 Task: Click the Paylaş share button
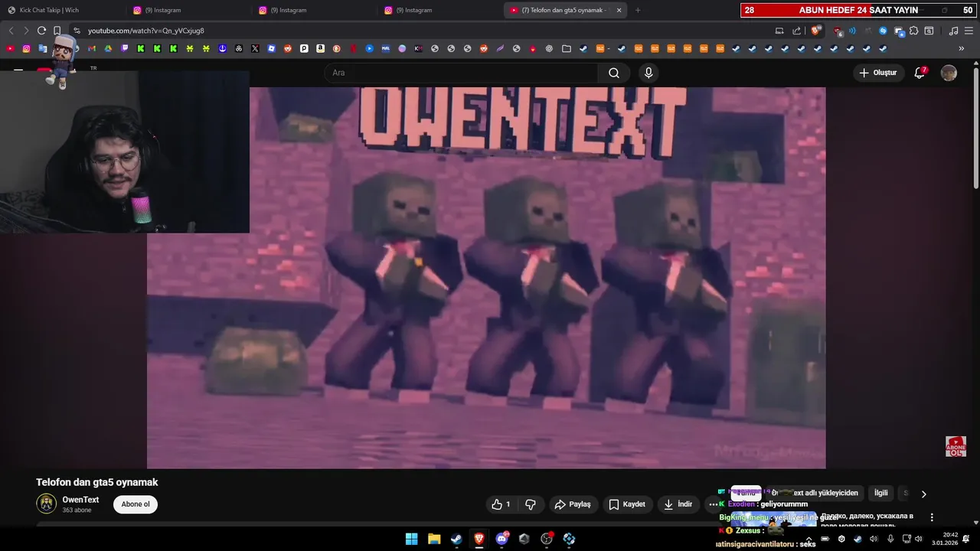pos(573,504)
